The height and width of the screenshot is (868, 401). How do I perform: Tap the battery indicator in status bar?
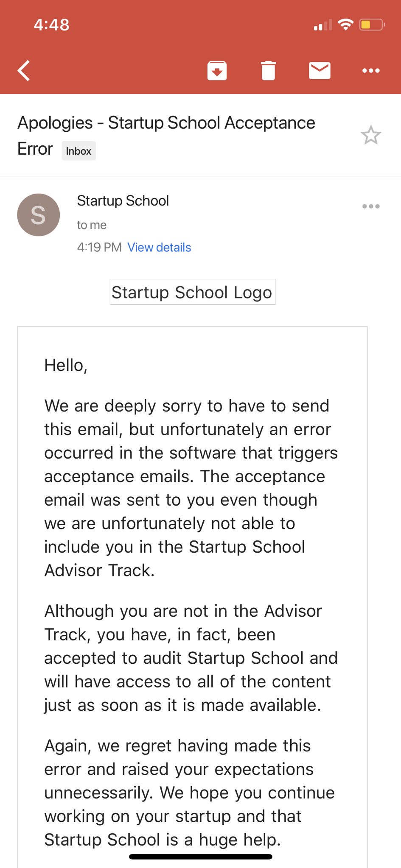tap(372, 25)
